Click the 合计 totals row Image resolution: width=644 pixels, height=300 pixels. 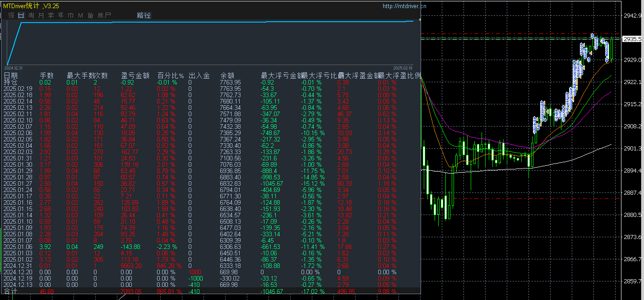click(x=11, y=291)
